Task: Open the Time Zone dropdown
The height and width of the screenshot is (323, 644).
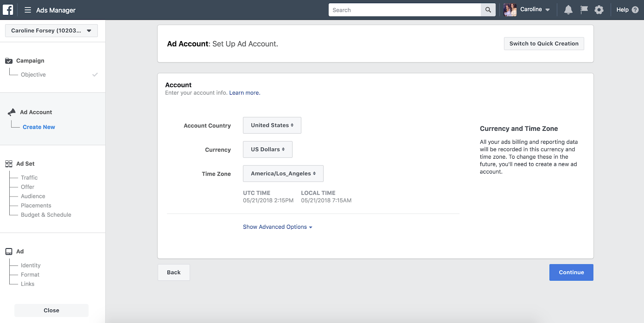Action: point(283,174)
